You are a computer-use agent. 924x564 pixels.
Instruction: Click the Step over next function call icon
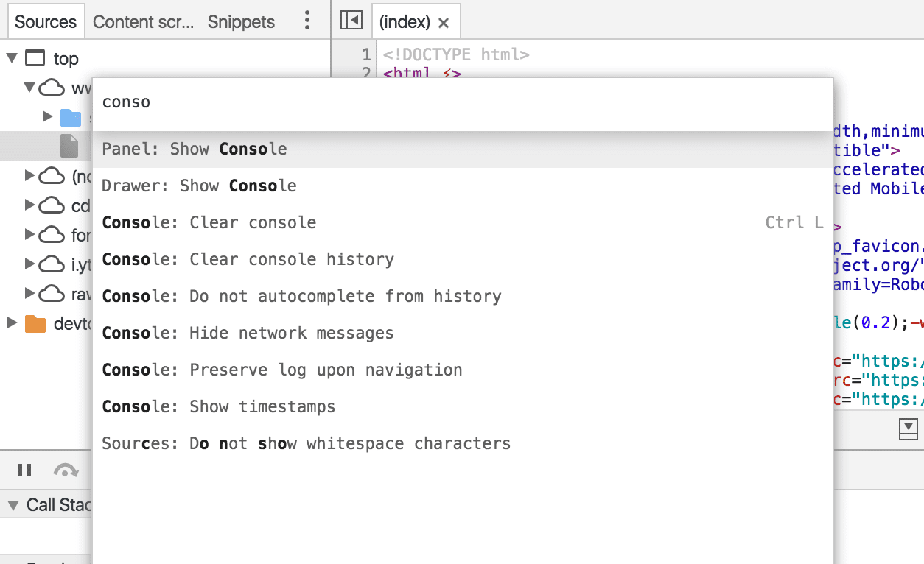pyautogui.click(x=66, y=470)
